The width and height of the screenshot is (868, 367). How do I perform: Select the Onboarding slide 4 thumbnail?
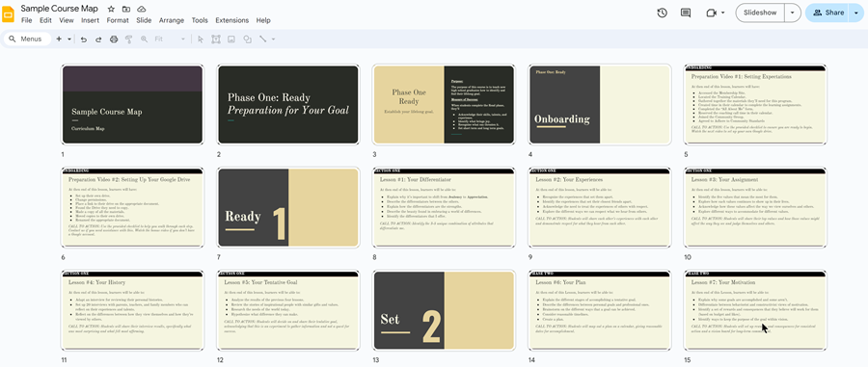click(600, 104)
